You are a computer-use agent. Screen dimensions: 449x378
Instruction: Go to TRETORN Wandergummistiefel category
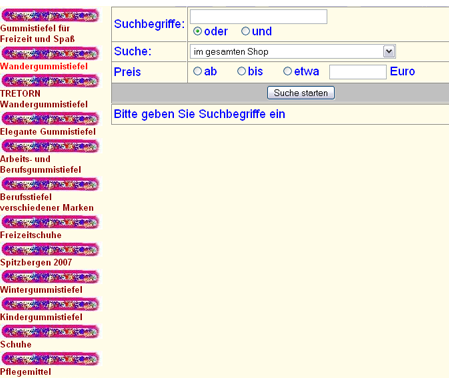coord(44,99)
